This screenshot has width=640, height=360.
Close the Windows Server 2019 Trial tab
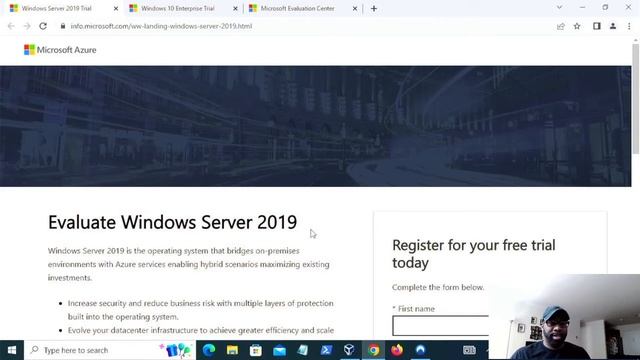point(116,9)
